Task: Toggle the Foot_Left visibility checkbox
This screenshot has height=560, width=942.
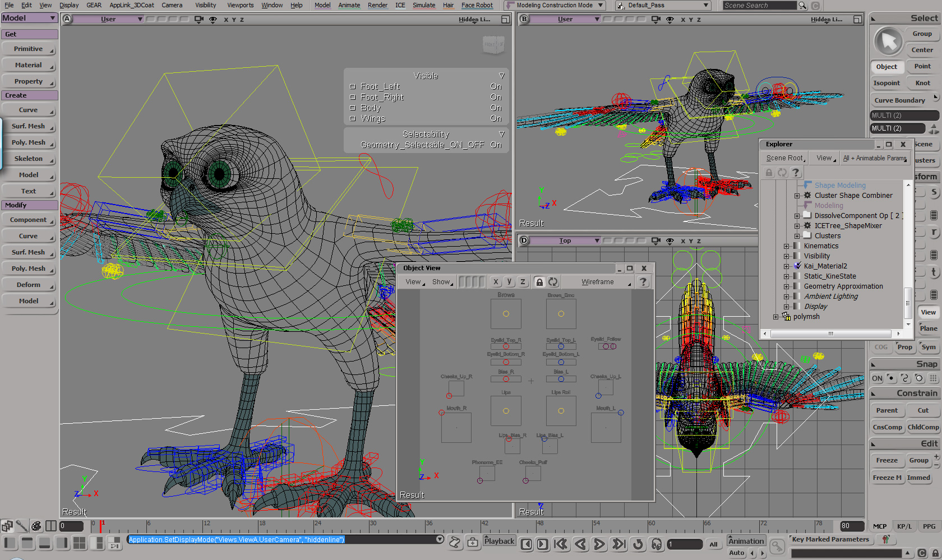Action: [353, 87]
